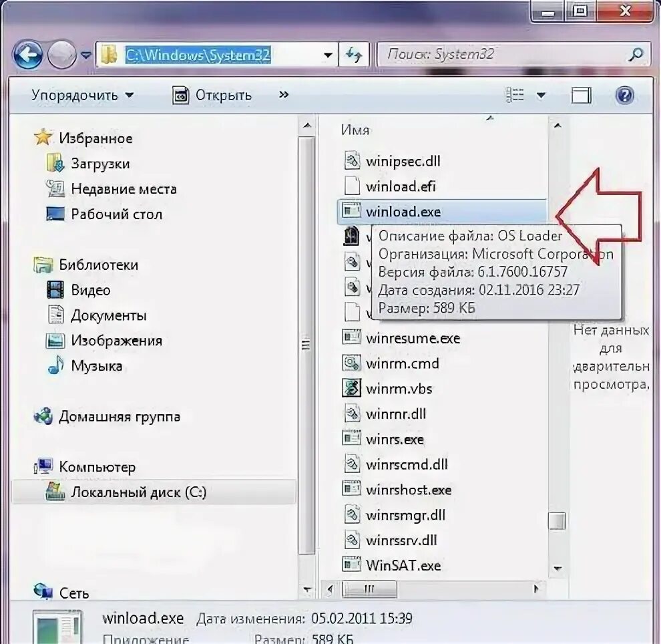
Task: Open the recent pages dropdown arrow
Action: [86, 55]
